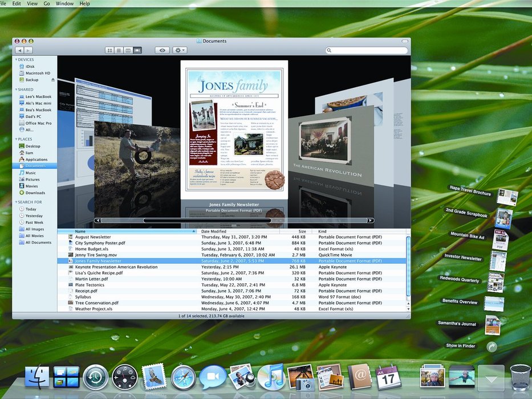Open Time Machine in the Dock

pos(96,377)
